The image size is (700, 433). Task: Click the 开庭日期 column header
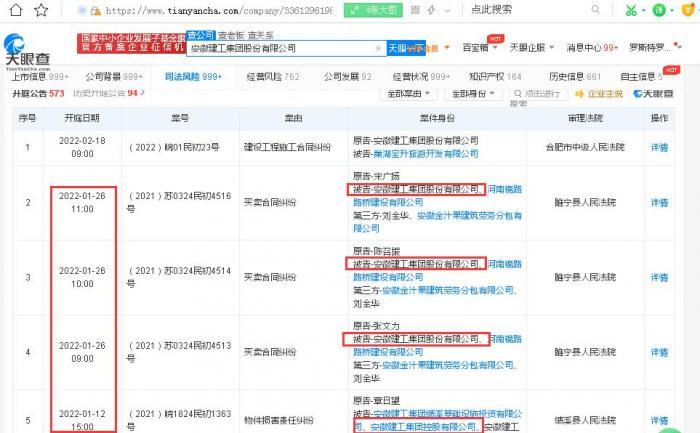point(82,118)
